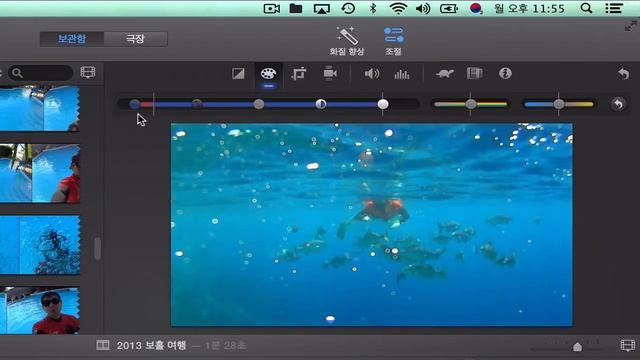Switch to the 보관함 tab
Image resolution: width=640 pixels, height=360 pixels.
point(72,39)
